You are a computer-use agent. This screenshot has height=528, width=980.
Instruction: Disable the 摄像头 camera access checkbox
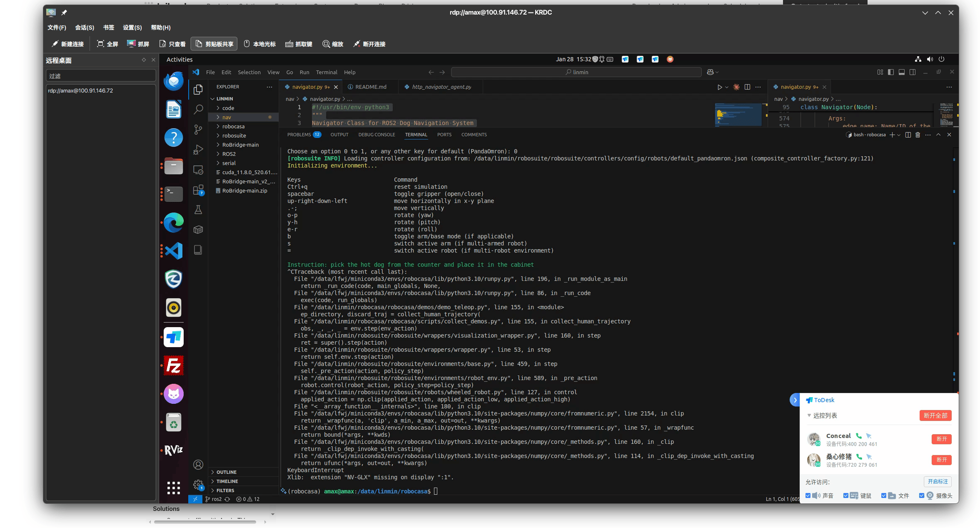point(922,495)
